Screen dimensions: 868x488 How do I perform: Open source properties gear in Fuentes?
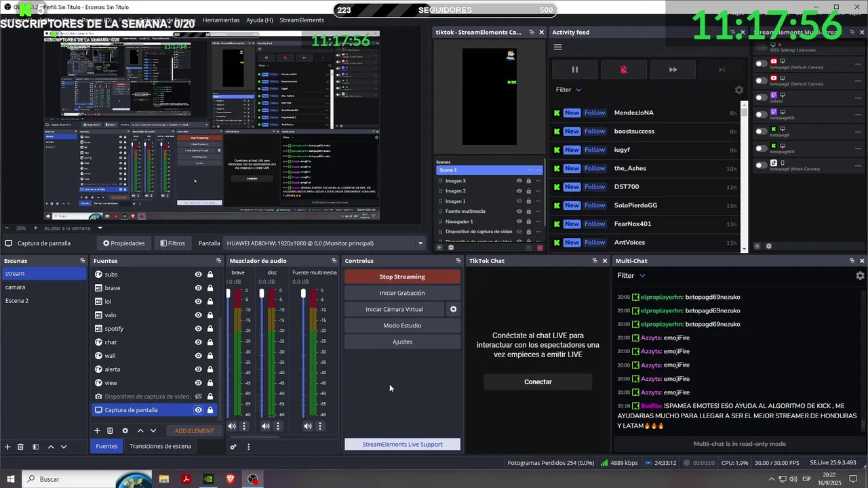tap(125, 430)
